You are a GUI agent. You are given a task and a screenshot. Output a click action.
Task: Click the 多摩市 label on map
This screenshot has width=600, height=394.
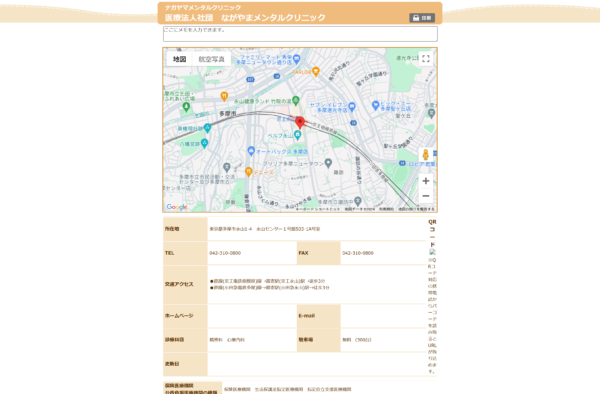tap(228, 114)
